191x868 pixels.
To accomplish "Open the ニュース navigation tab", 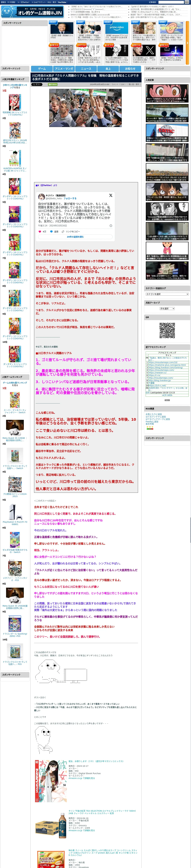I will tap(86, 68).
